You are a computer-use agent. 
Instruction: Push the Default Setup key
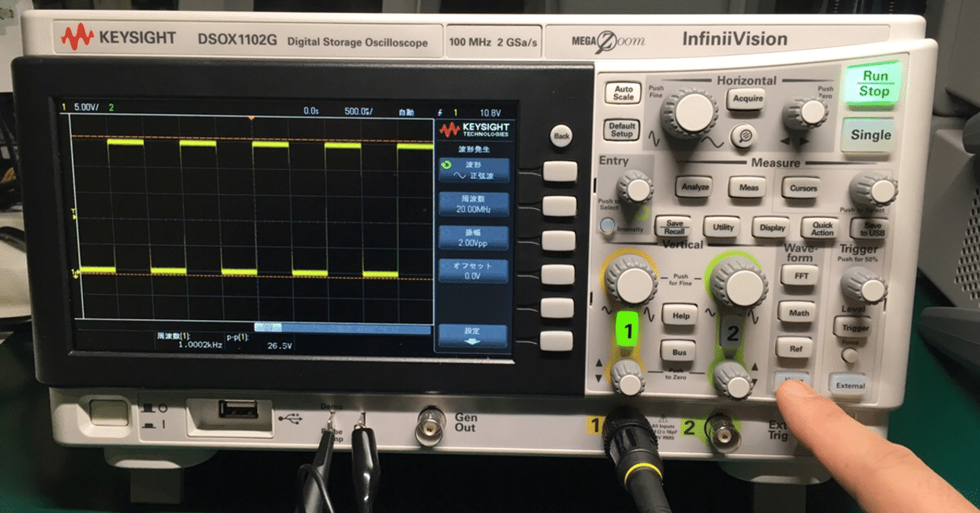(x=622, y=129)
